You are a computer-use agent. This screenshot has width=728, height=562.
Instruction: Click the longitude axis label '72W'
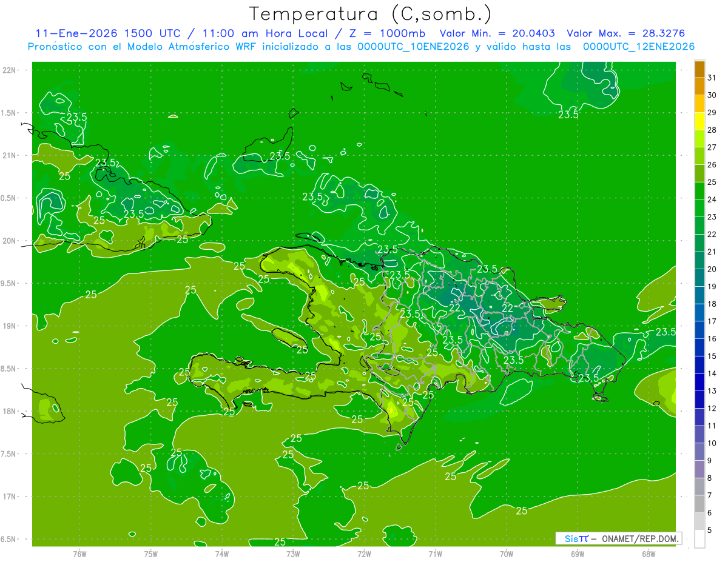[364, 554]
